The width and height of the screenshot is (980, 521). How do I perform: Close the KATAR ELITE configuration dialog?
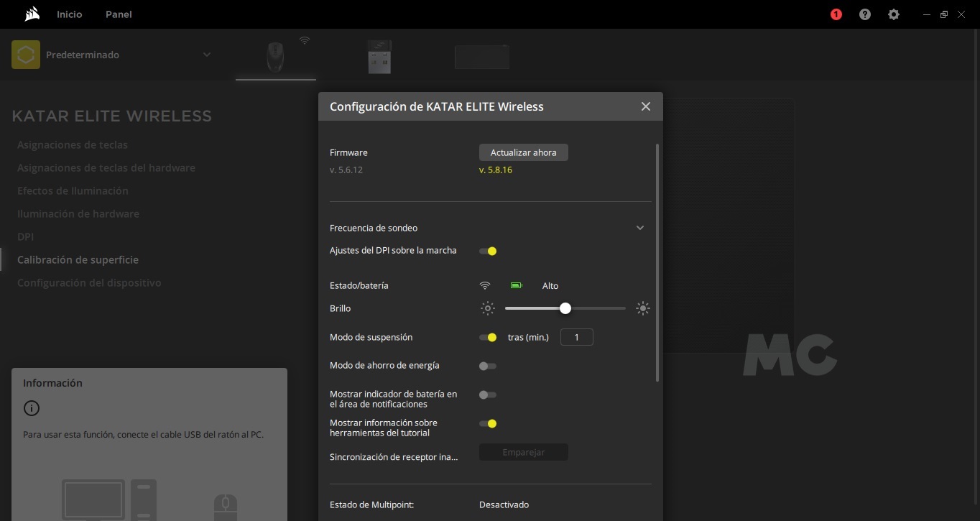(x=645, y=106)
